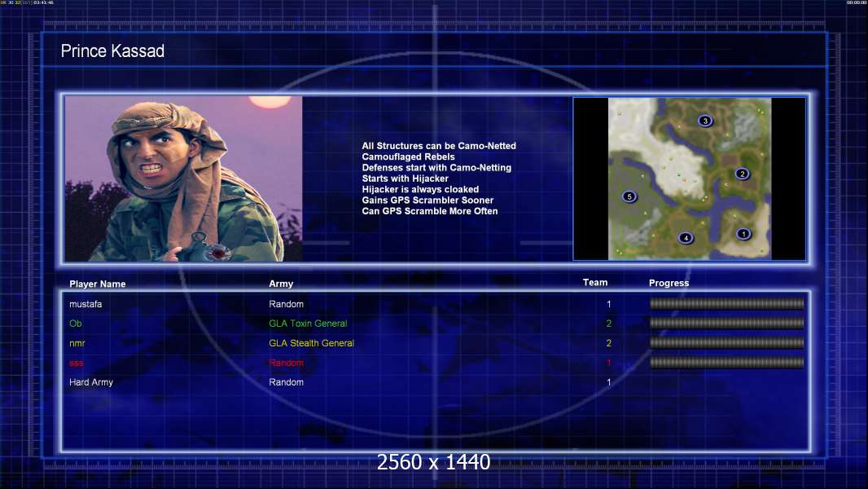868x489 pixels.
Task: Click team number for Hard Army row
Action: click(609, 382)
